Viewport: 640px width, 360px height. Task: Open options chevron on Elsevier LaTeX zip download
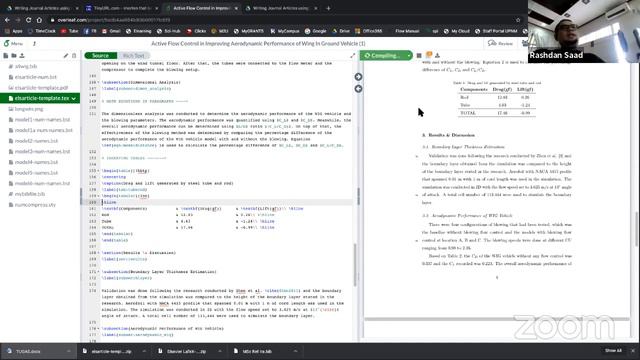point(220,351)
